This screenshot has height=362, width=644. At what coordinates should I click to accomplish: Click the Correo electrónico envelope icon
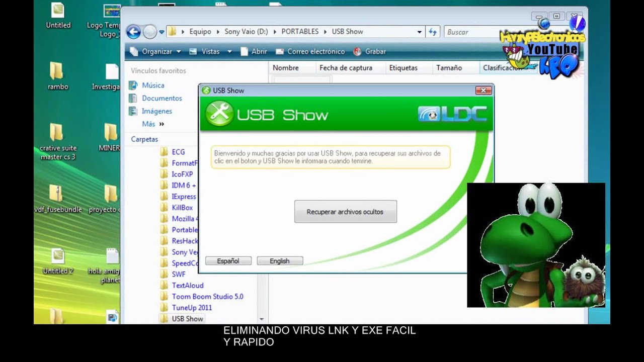[x=281, y=51]
